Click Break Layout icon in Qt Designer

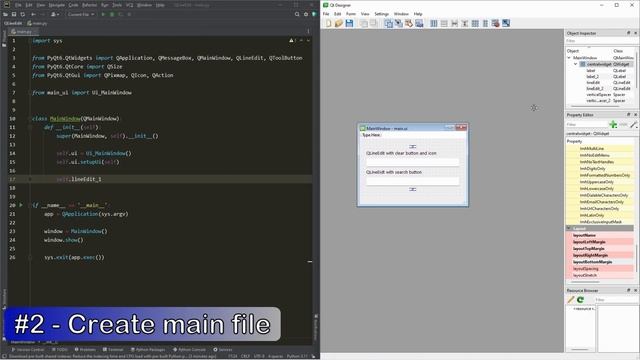coord(496,24)
